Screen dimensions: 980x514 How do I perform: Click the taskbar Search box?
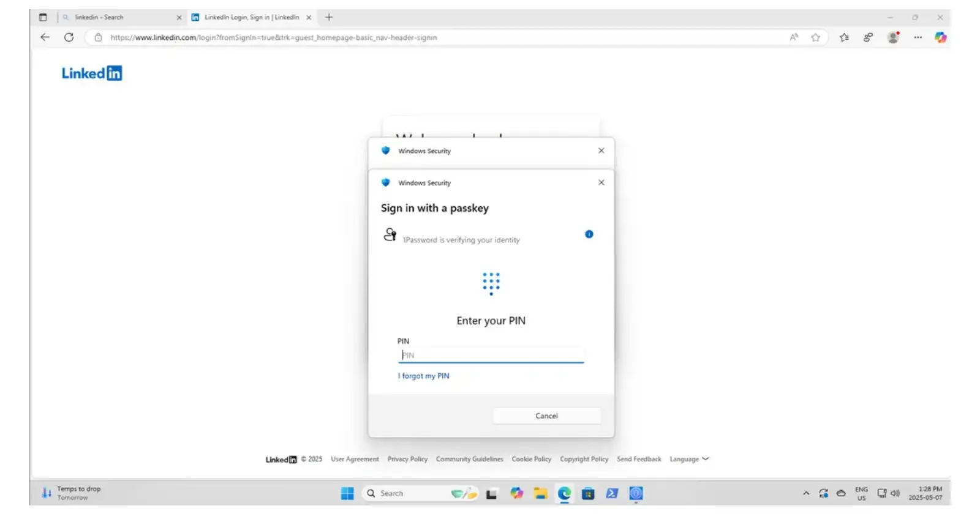coord(420,493)
